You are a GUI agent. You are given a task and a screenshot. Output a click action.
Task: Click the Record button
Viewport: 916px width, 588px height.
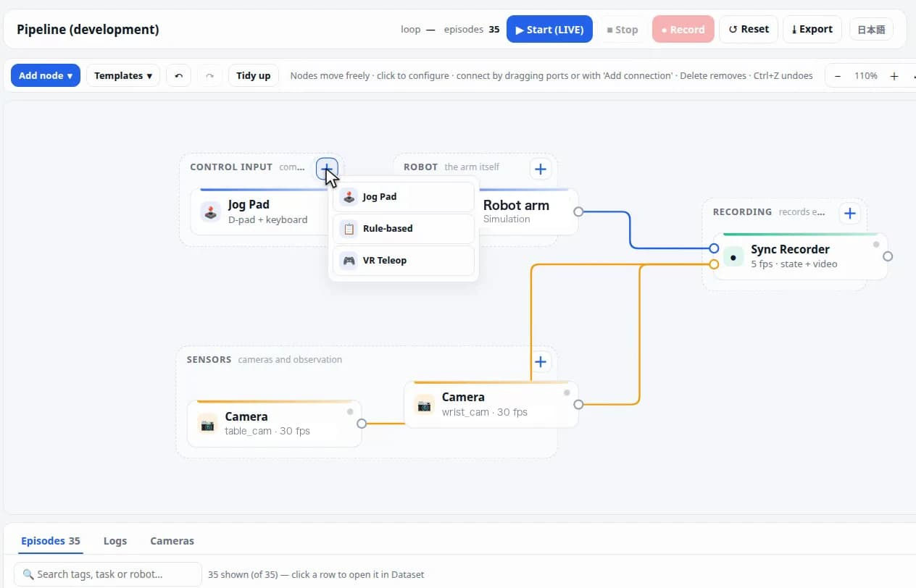683,30
